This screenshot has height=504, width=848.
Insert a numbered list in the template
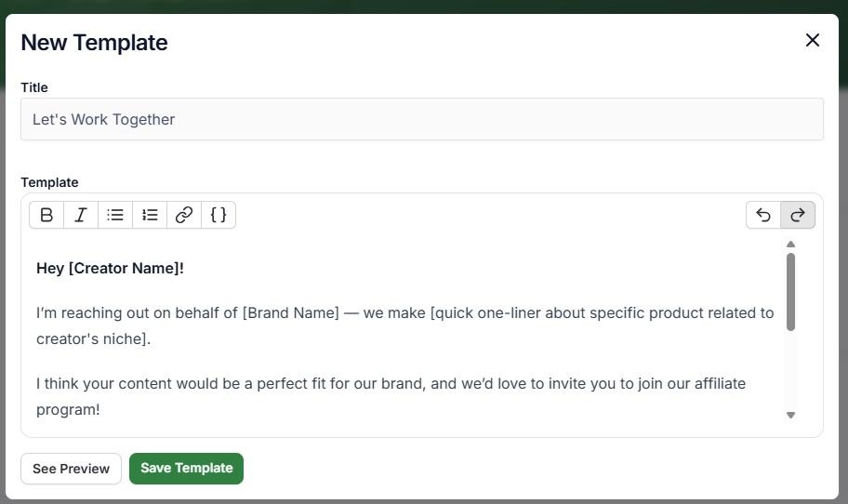(150, 215)
